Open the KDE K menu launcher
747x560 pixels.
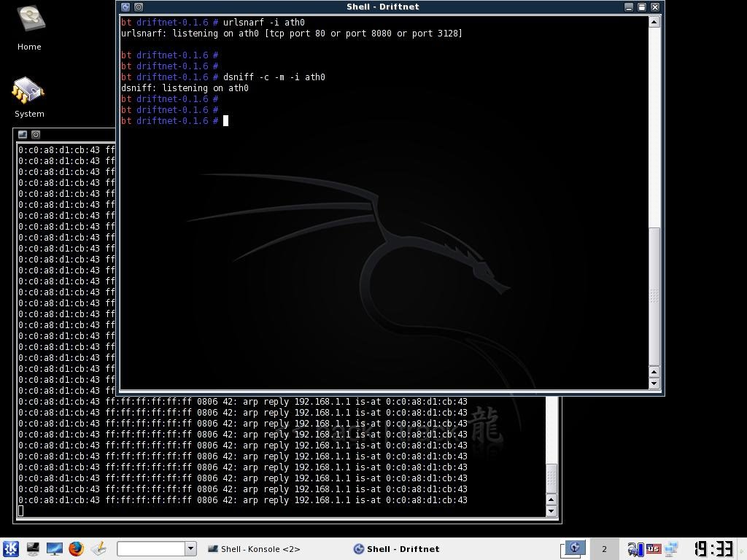[x=10, y=549]
